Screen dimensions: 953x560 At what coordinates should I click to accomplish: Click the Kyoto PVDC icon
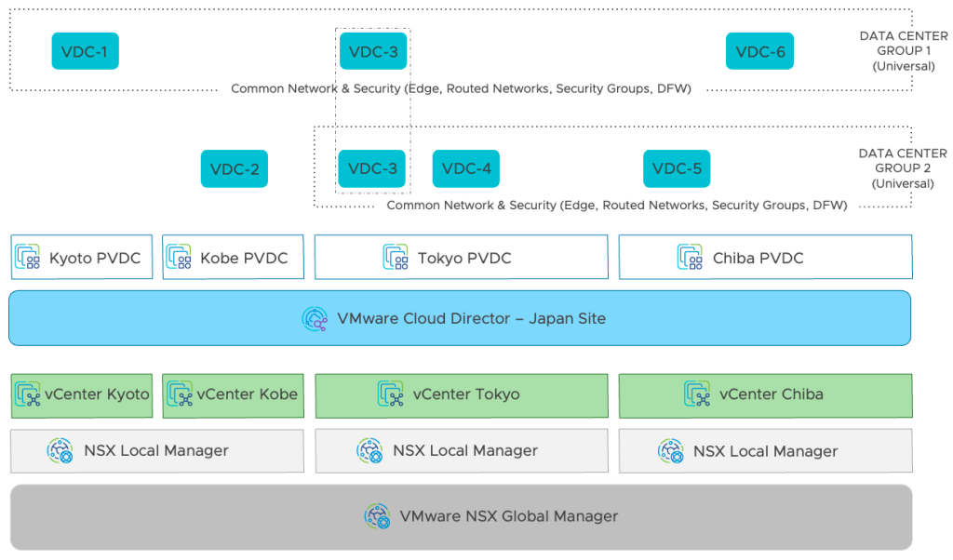[27, 257]
